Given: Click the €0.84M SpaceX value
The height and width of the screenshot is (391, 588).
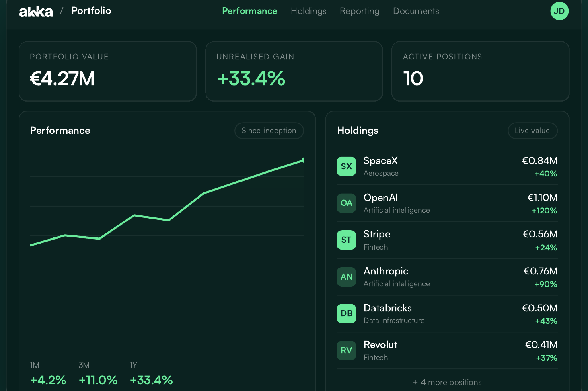Looking at the screenshot, I should [540, 161].
